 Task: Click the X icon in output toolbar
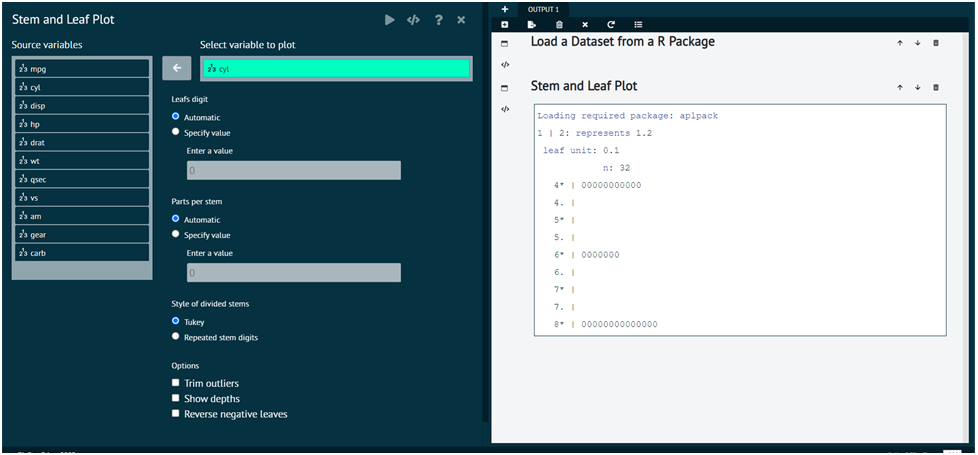[585, 25]
